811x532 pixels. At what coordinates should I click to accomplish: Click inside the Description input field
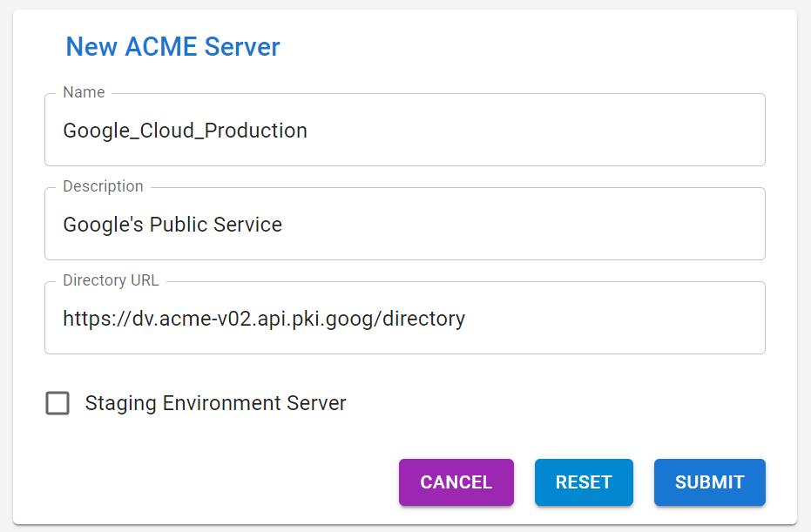point(404,224)
